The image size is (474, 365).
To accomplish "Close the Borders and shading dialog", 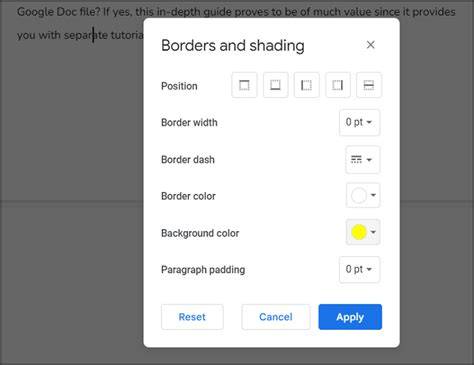I will coord(370,45).
